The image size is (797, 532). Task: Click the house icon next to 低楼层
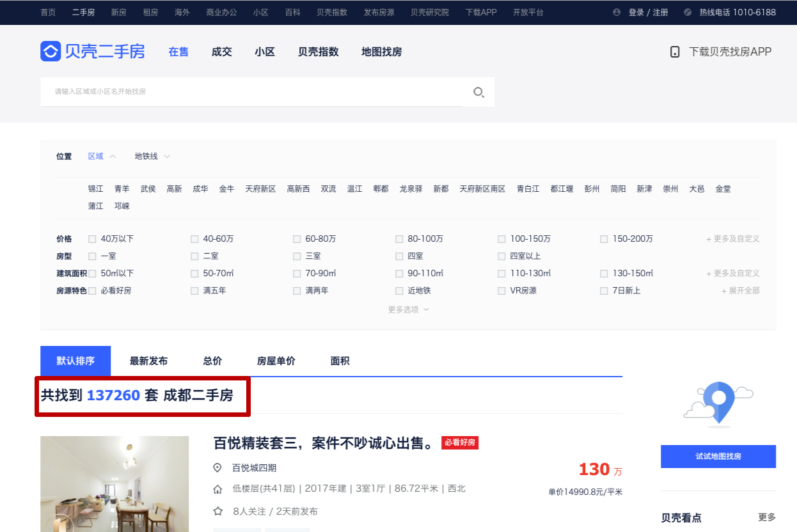point(217,489)
